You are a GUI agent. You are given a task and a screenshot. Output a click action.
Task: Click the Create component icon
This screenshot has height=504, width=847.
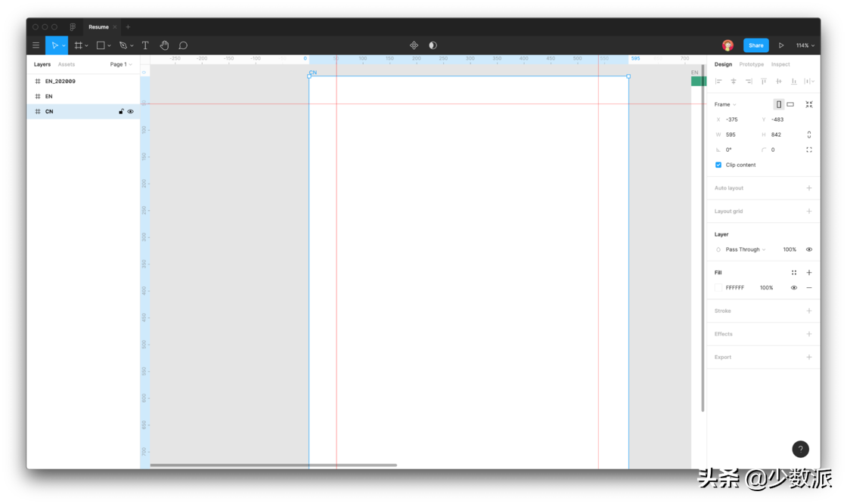(x=414, y=45)
